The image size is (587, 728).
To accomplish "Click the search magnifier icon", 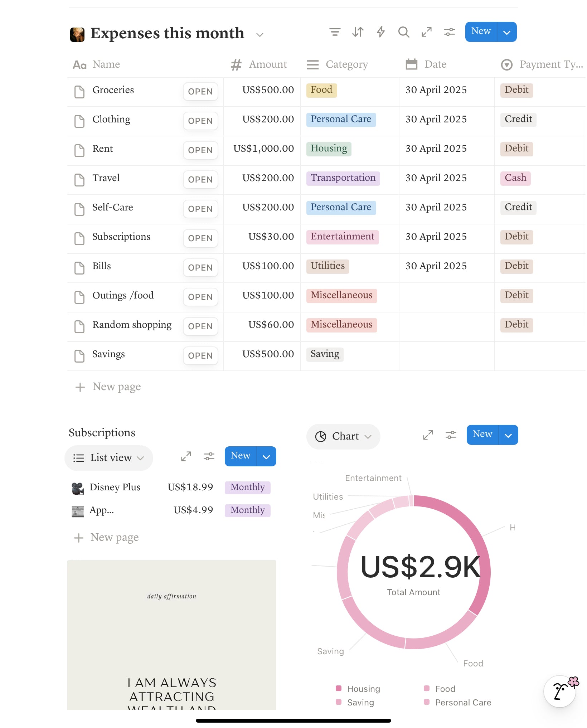I will point(403,32).
